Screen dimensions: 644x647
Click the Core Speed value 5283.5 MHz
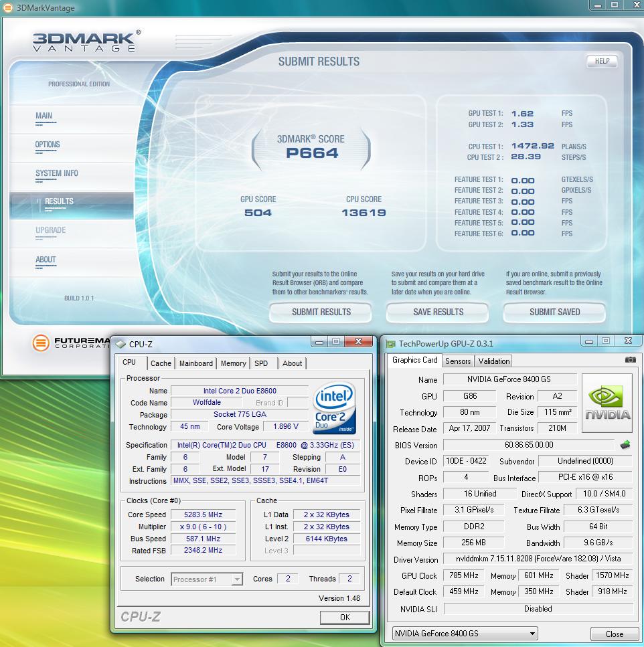pyautogui.click(x=203, y=515)
